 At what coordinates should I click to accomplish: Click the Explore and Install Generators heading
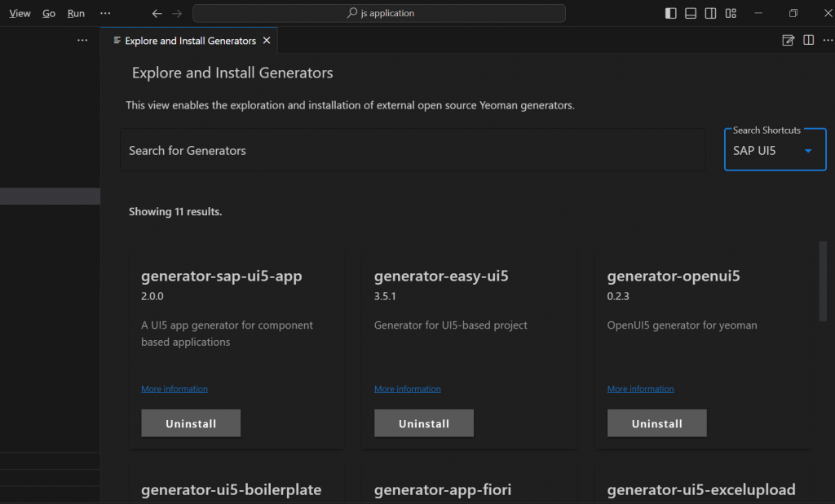click(232, 73)
